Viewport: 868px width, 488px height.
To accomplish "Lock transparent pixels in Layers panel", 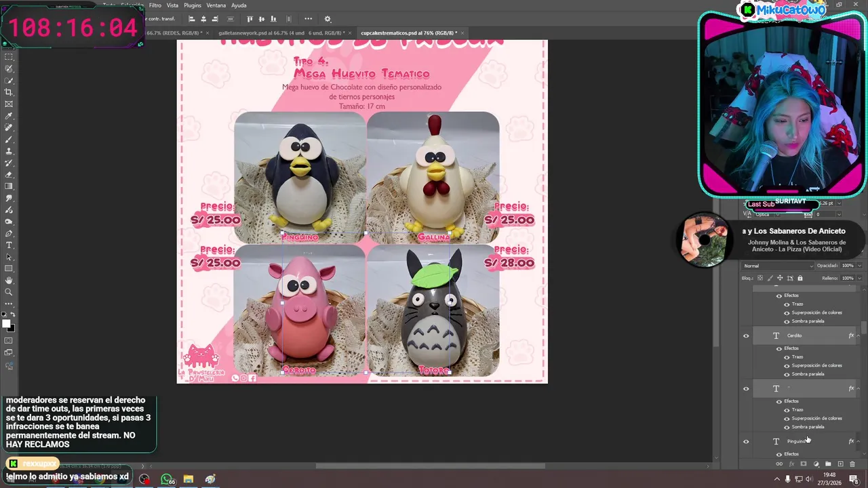I will [760, 278].
